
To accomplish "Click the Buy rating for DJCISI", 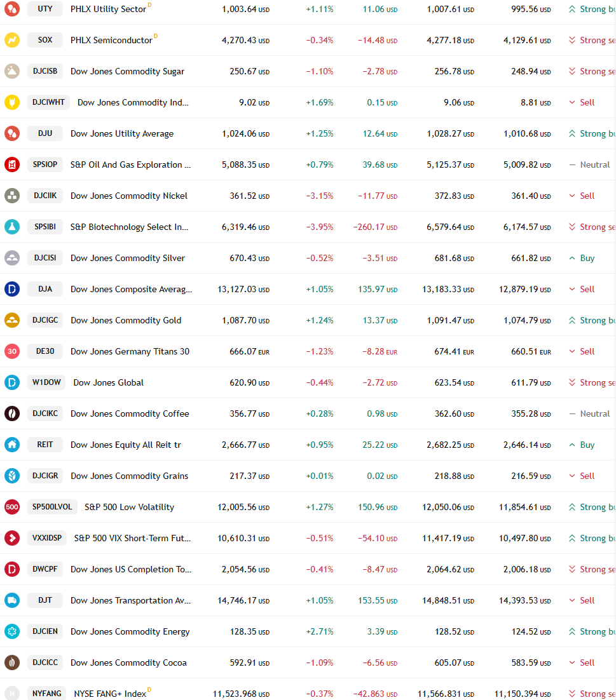I will (x=582, y=258).
